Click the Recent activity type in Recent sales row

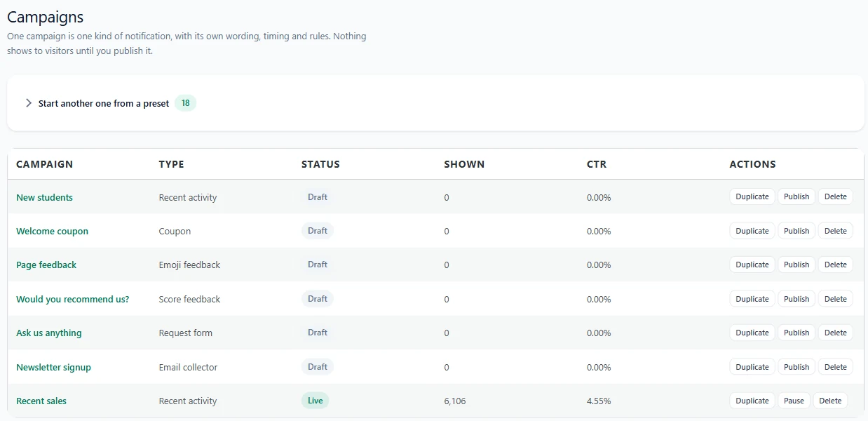click(188, 401)
